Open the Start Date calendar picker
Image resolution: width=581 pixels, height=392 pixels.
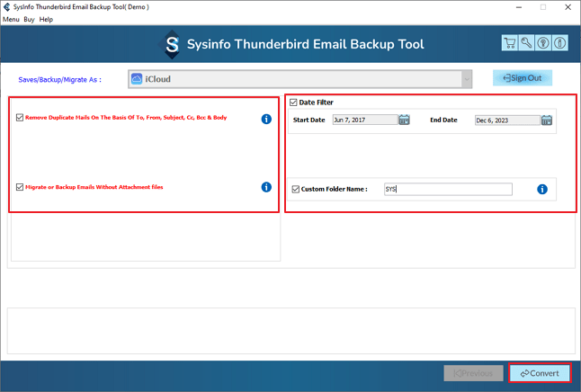(404, 120)
